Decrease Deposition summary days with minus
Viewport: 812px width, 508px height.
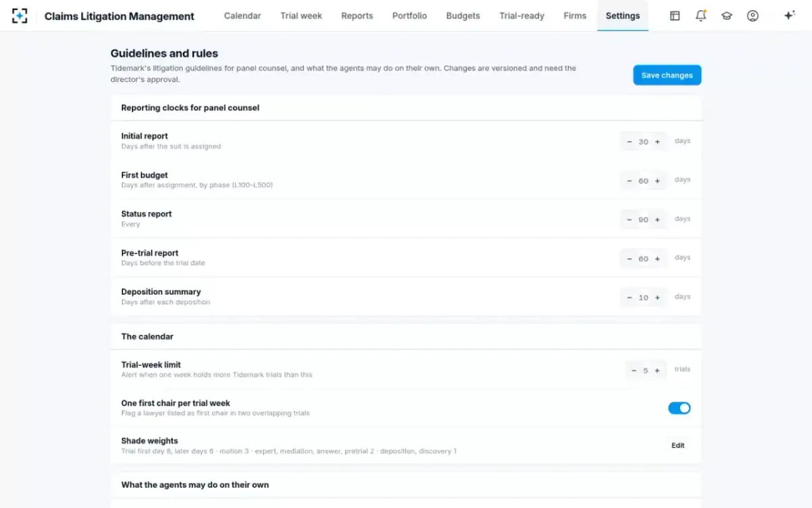[629, 297]
